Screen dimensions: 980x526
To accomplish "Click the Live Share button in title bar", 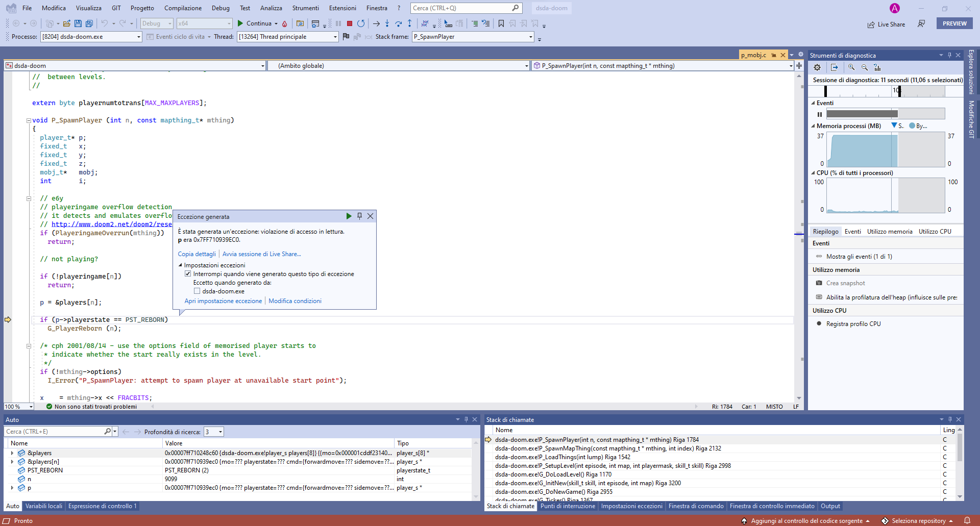I will pyautogui.click(x=886, y=24).
